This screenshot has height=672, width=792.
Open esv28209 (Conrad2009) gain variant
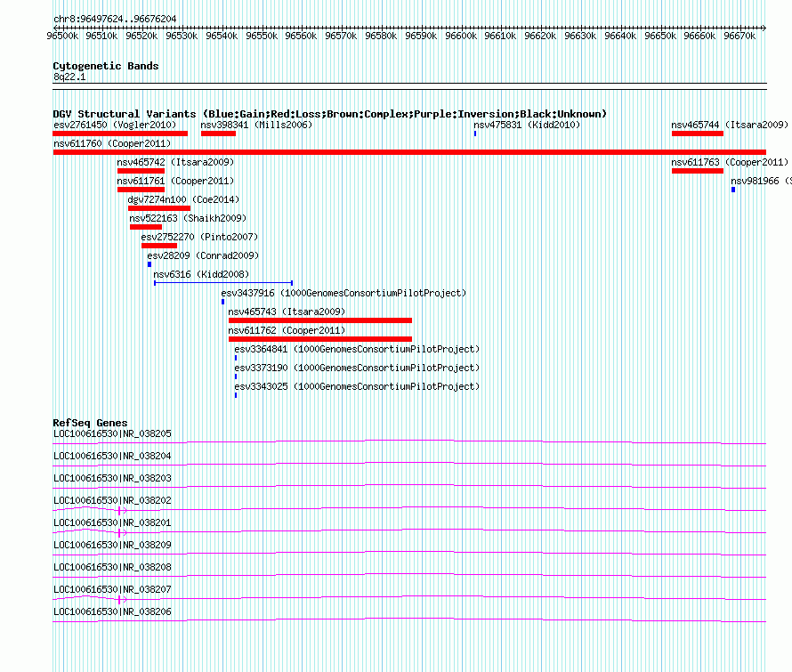coord(203,255)
